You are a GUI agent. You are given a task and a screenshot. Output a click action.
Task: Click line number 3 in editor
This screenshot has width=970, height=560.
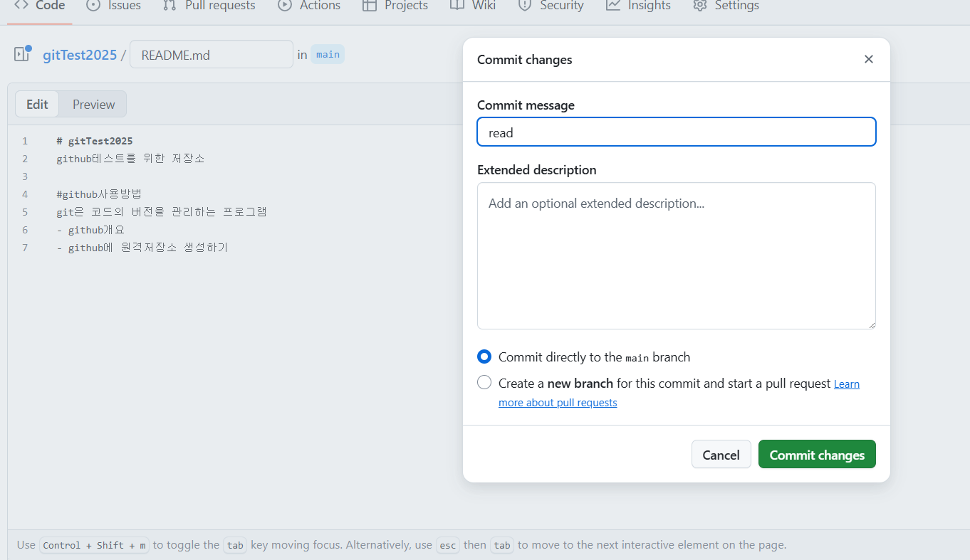point(25,176)
